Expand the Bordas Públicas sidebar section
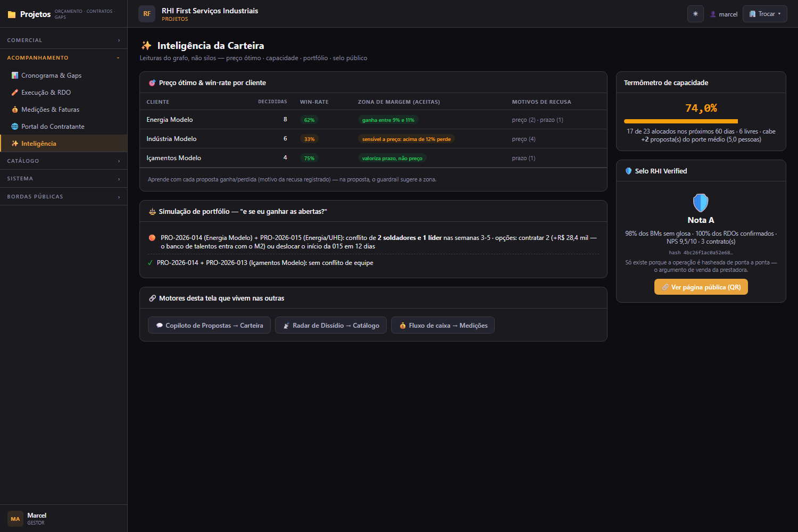This screenshot has height=532, width=798. [x=64, y=197]
